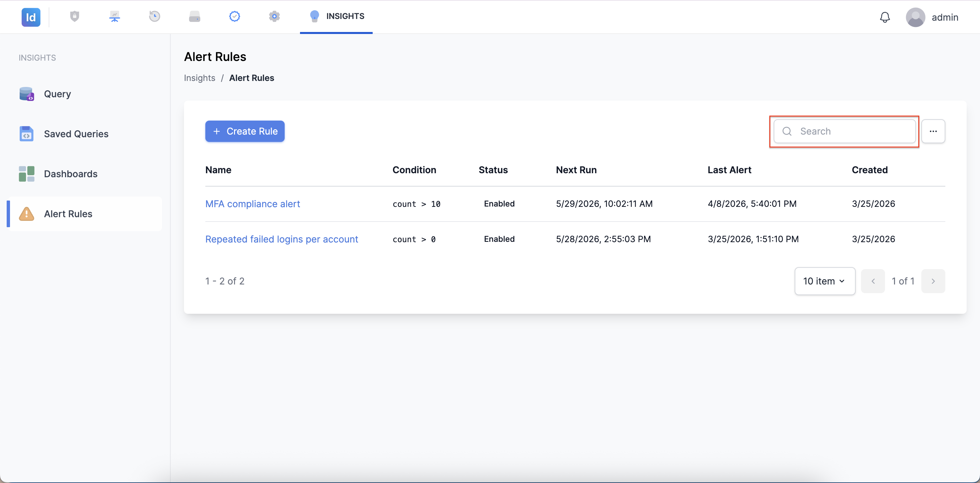980x483 pixels.
Task: Open the gear settings icon in top navigation
Action: [x=274, y=16]
